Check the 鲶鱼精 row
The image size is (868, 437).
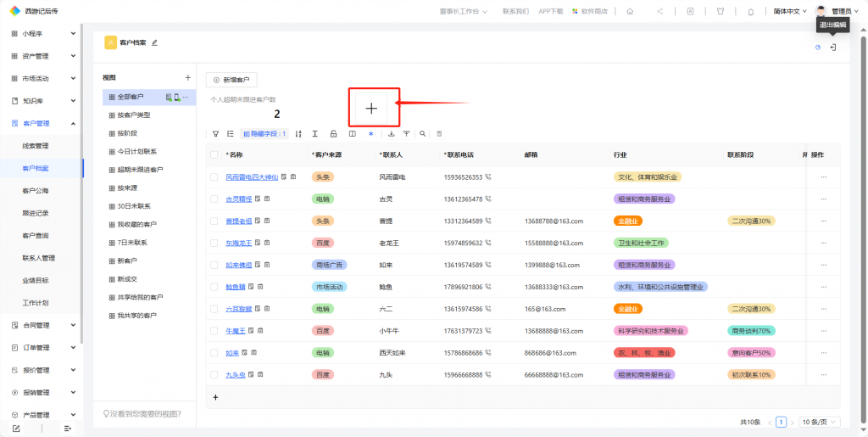pyautogui.click(x=214, y=287)
